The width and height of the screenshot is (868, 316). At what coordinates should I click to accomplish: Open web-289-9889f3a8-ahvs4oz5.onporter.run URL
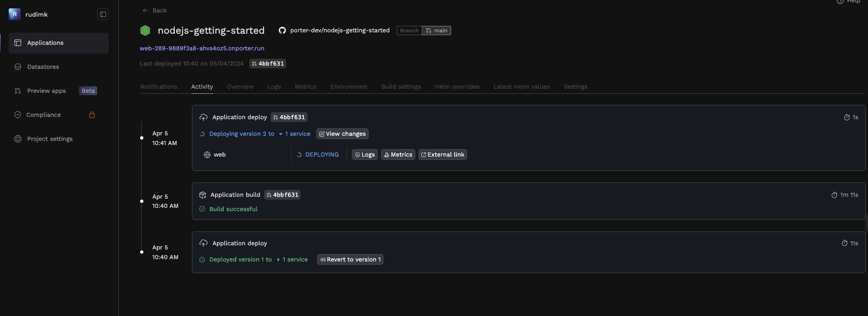[202, 48]
